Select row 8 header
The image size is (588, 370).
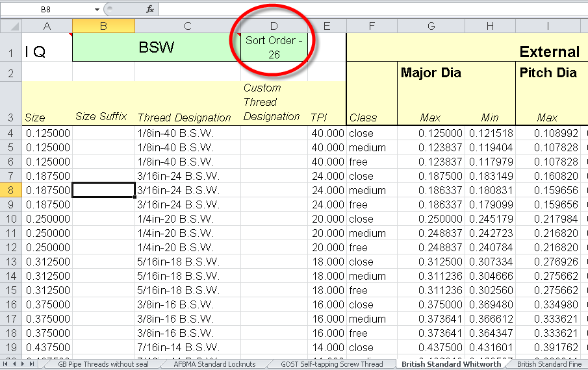point(11,190)
